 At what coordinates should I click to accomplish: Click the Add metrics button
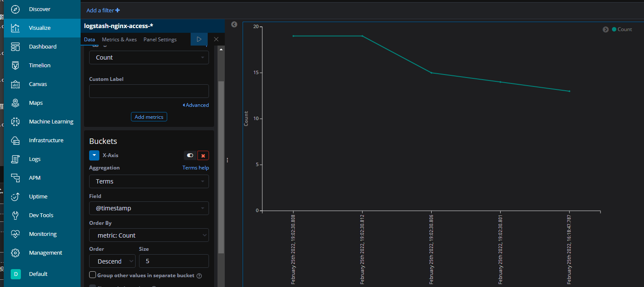tap(149, 117)
